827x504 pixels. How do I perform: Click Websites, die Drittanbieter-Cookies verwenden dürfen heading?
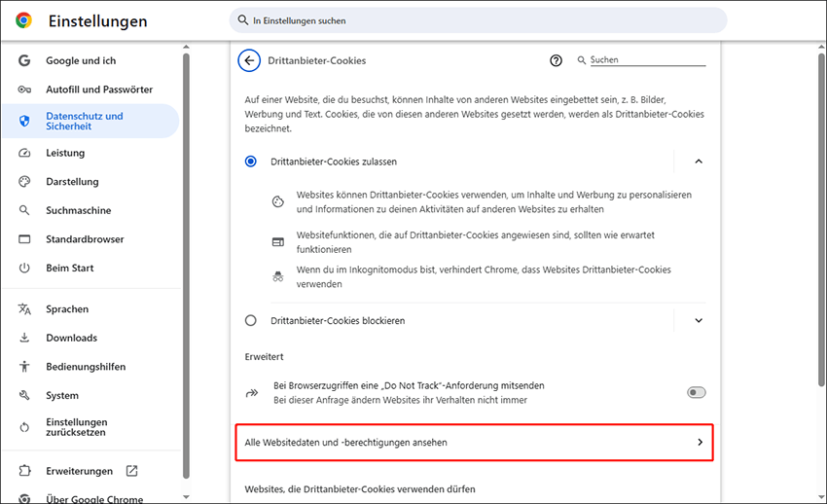360,489
